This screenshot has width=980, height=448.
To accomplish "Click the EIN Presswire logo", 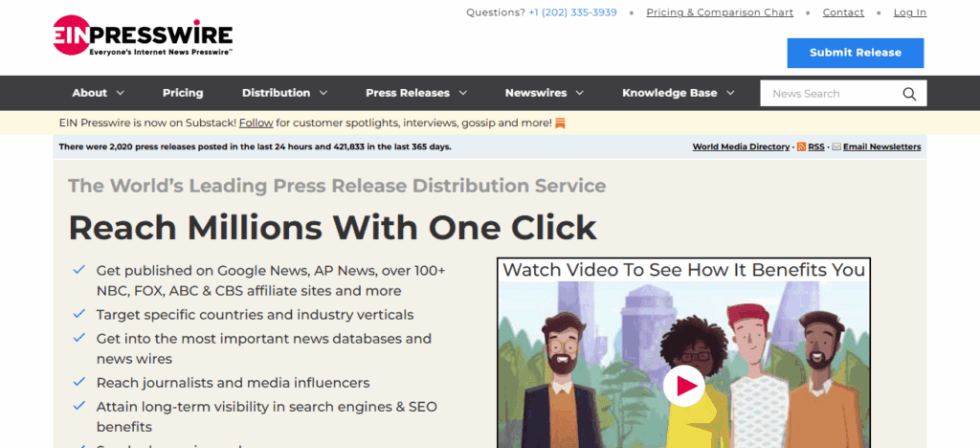I will coord(143,36).
